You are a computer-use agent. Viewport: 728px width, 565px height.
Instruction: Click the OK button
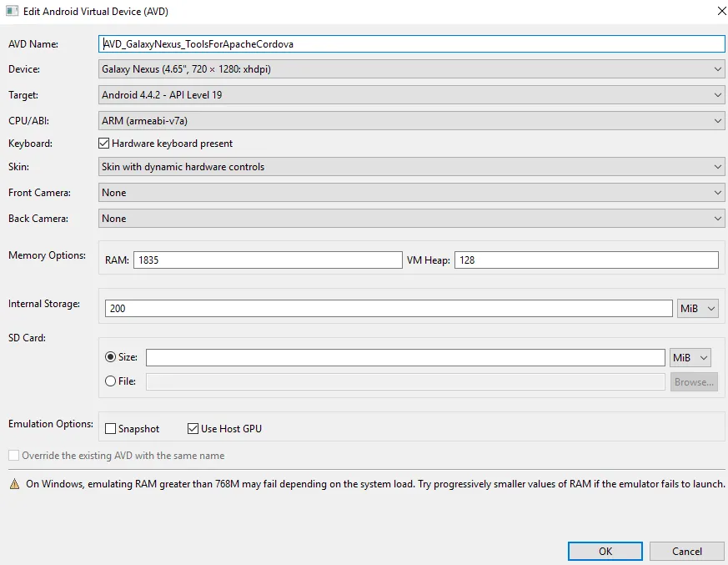(x=605, y=552)
